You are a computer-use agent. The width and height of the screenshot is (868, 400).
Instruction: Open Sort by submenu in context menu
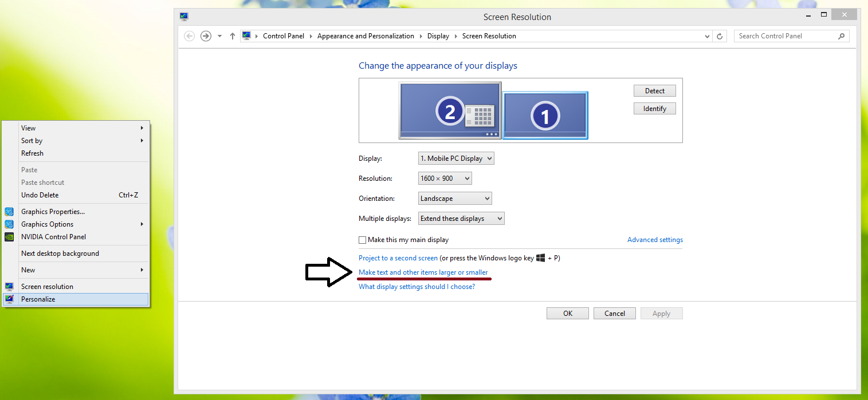click(x=76, y=141)
